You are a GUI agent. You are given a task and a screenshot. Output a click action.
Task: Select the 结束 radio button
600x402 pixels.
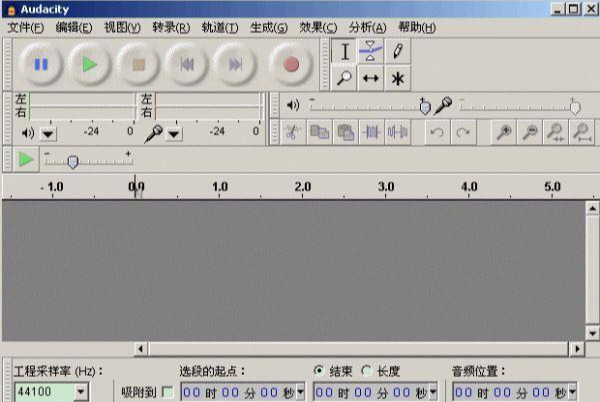pos(318,370)
